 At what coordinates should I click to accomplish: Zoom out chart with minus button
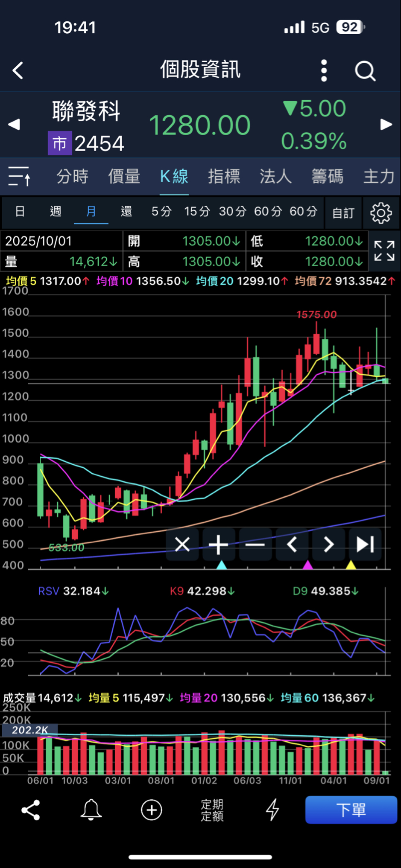[255, 544]
